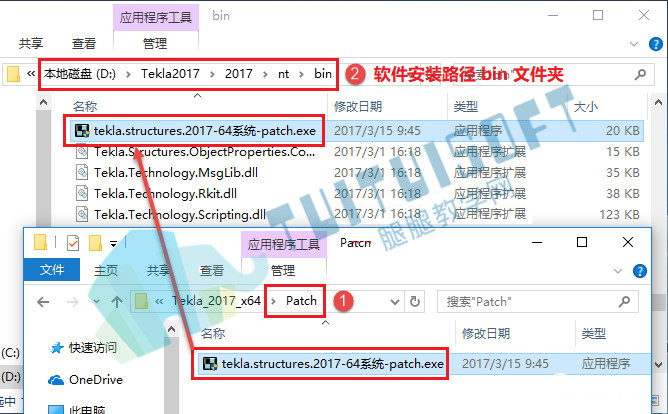Viewport: 668px width, 414px height.
Task: Open 查看 tab in bin window
Action: point(84,43)
